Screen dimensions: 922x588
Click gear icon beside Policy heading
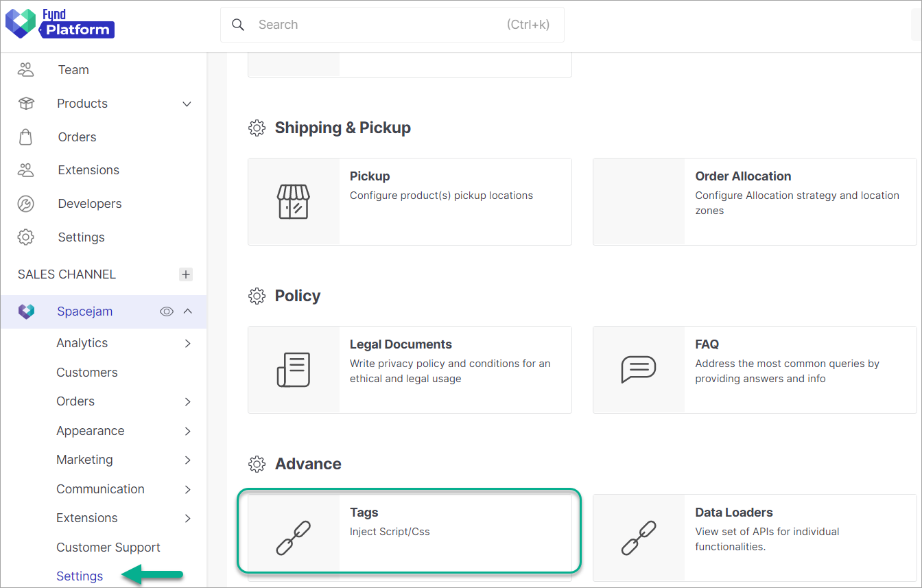coord(257,296)
